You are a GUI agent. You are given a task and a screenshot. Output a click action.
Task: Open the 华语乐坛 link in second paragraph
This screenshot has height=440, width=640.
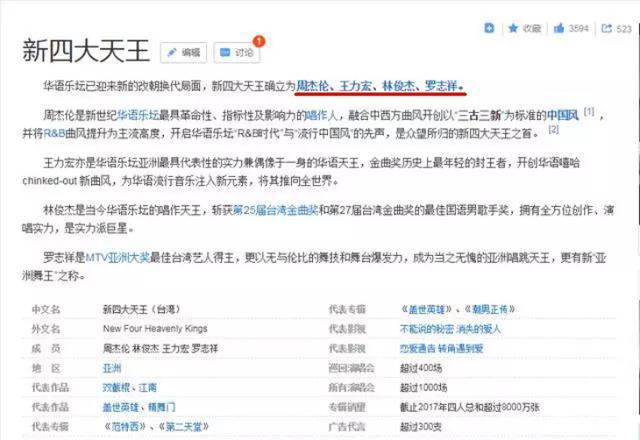point(138,116)
